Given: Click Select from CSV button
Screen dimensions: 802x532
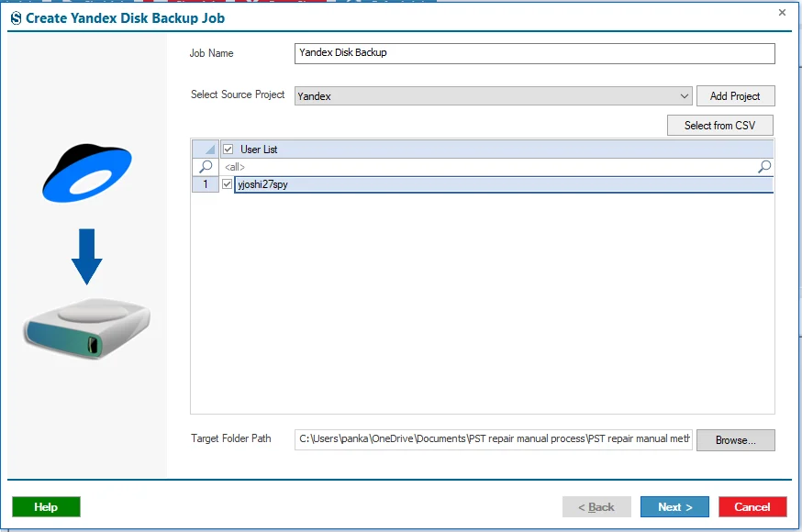Looking at the screenshot, I should coord(720,126).
